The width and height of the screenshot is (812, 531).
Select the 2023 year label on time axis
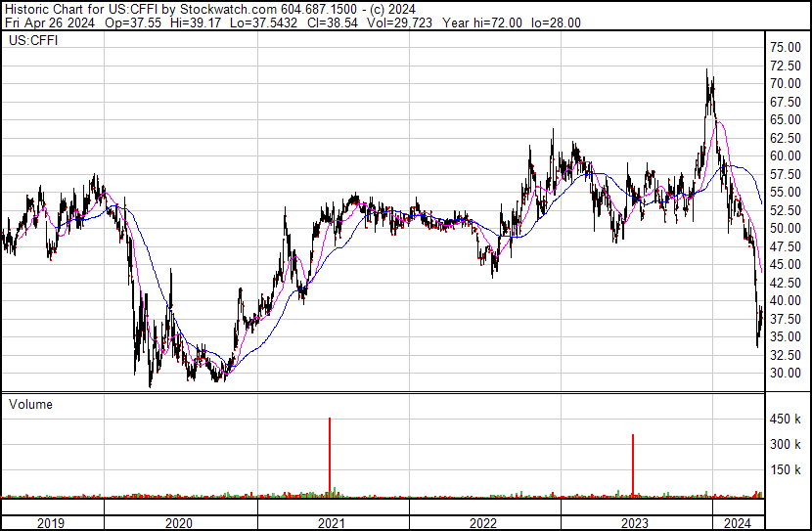[x=634, y=523]
